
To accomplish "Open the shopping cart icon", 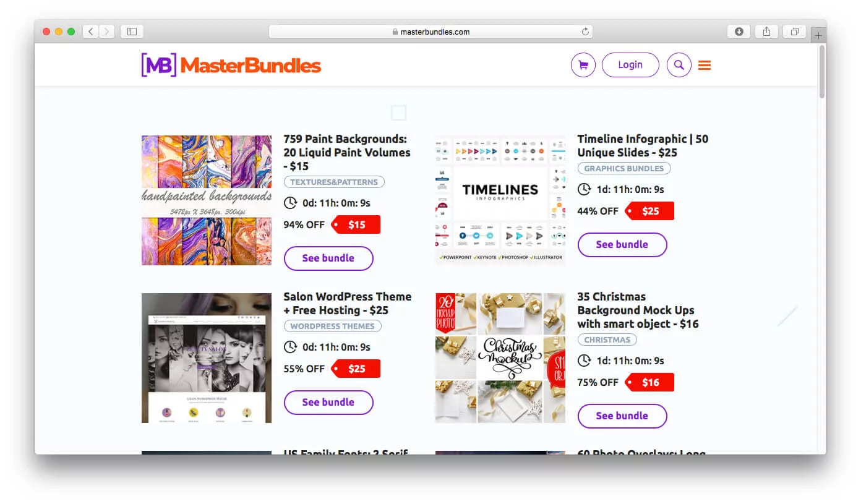I will coord(583,65).
